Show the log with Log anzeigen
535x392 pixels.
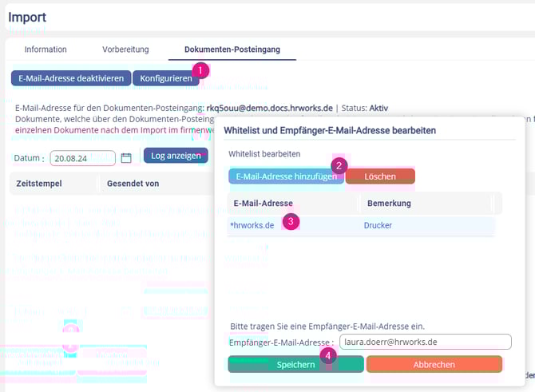(174, 156)
